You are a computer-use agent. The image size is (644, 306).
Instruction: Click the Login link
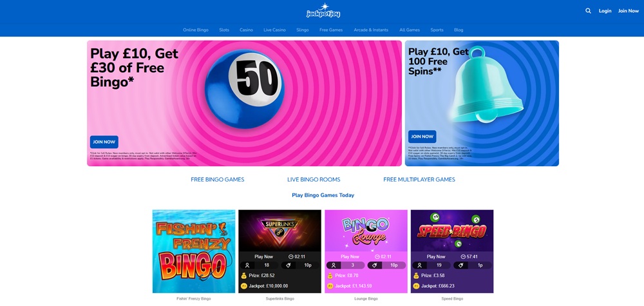pyautogui.click(x=605, y=11)
